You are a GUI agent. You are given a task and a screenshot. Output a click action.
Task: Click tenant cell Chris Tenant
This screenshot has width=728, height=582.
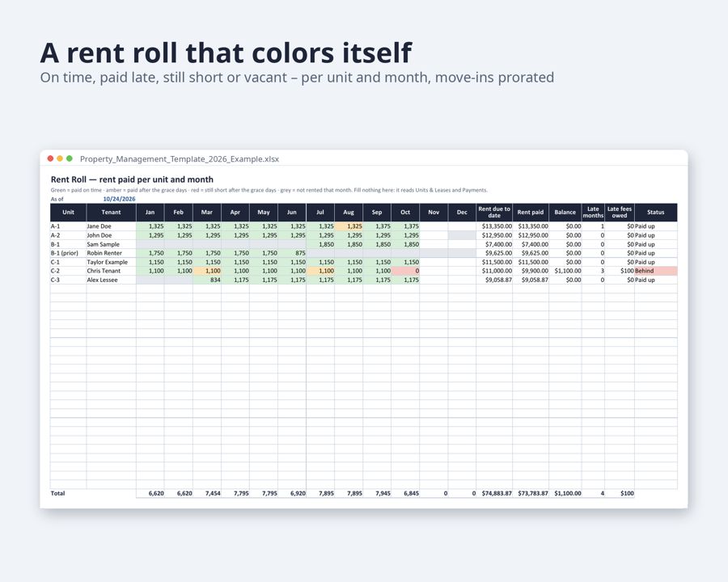[x=111, y=271]
